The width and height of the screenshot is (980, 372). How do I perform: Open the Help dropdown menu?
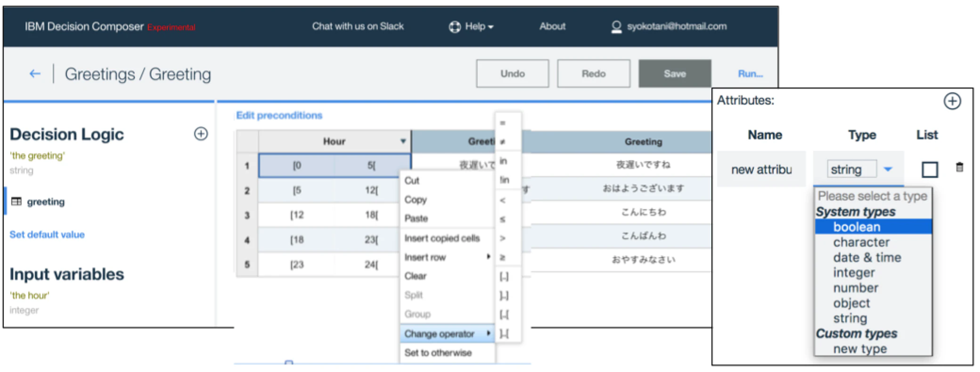pyautogui.click(x=479, y=27)
